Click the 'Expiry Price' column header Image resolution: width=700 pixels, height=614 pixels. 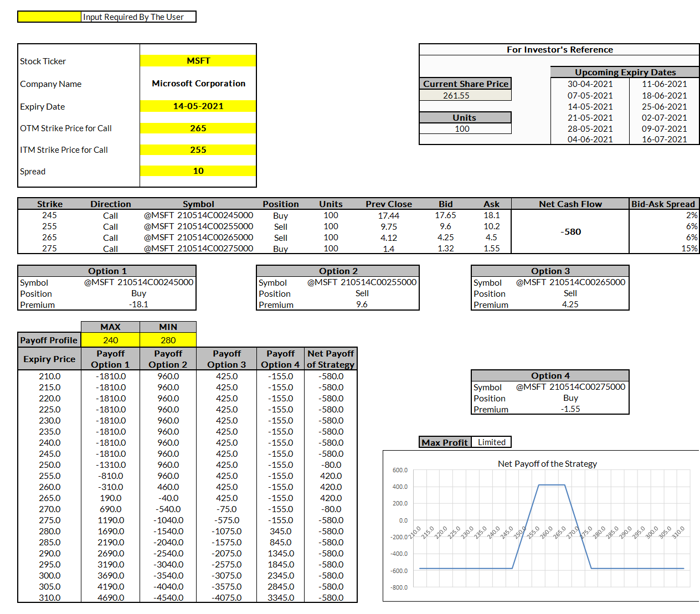point(49,359)
